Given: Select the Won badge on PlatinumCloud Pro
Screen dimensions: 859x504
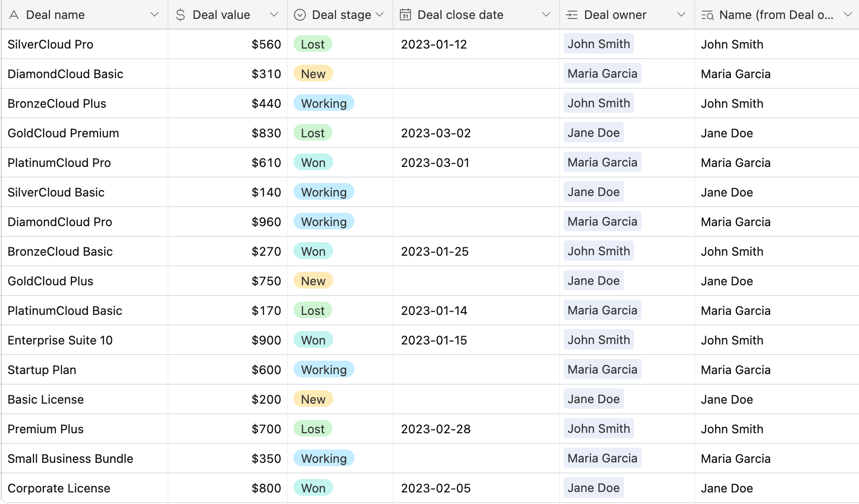Looking at the screenshot, I should pyautogui.click(x=313, y=162).
